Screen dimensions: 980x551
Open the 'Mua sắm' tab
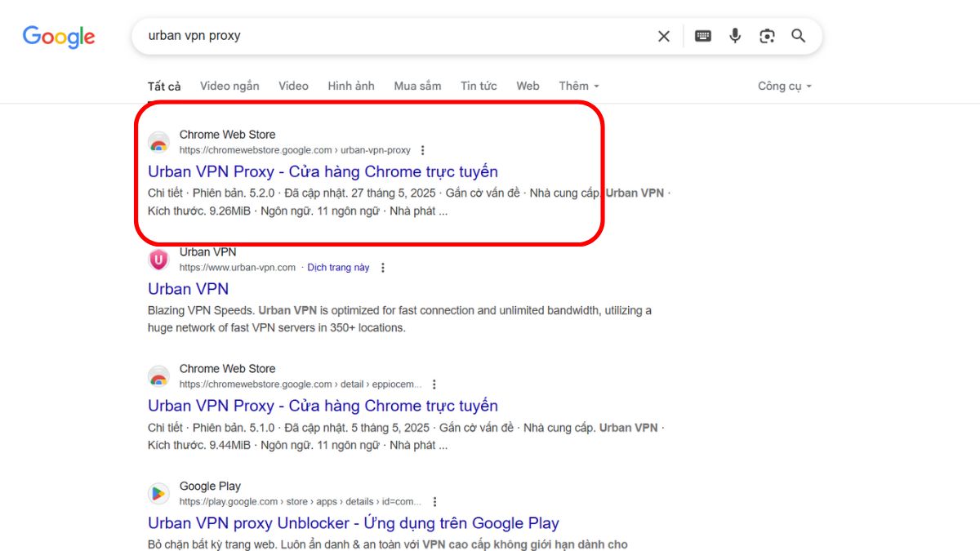pos(417,86)
